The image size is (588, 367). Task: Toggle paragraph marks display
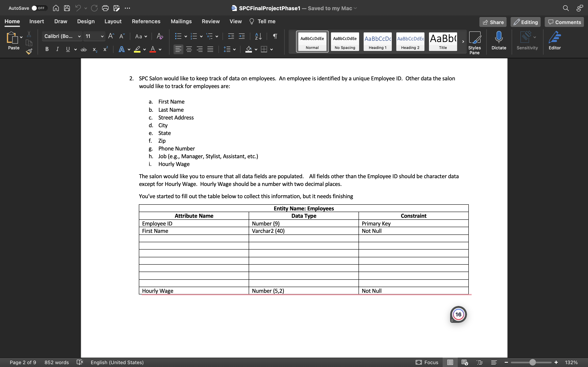click(275, 36)
